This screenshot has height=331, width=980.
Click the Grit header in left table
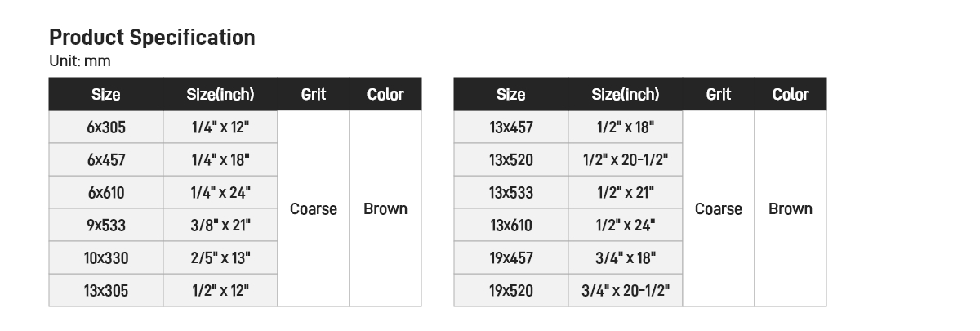[314, 94]
